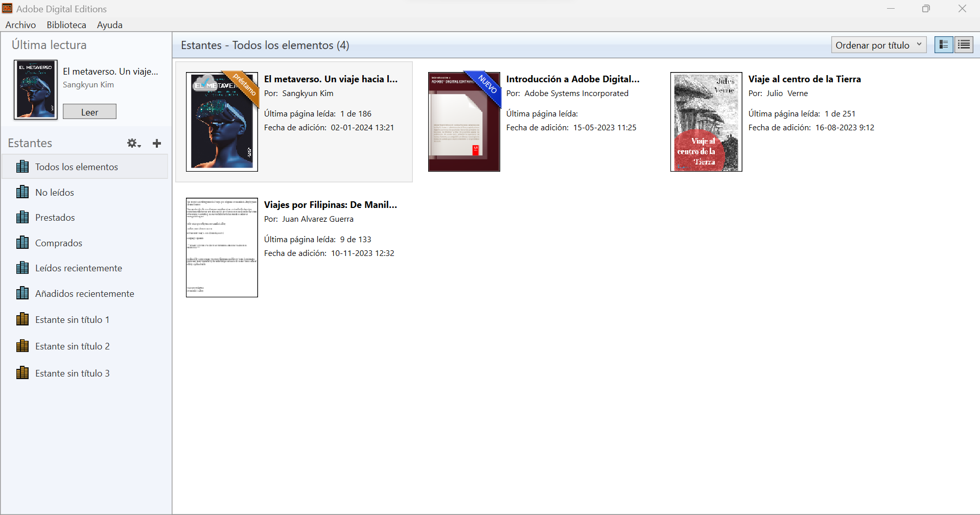Open Estante sin título 1
This screenshot has height=515, width=980.
coord(85,319)
